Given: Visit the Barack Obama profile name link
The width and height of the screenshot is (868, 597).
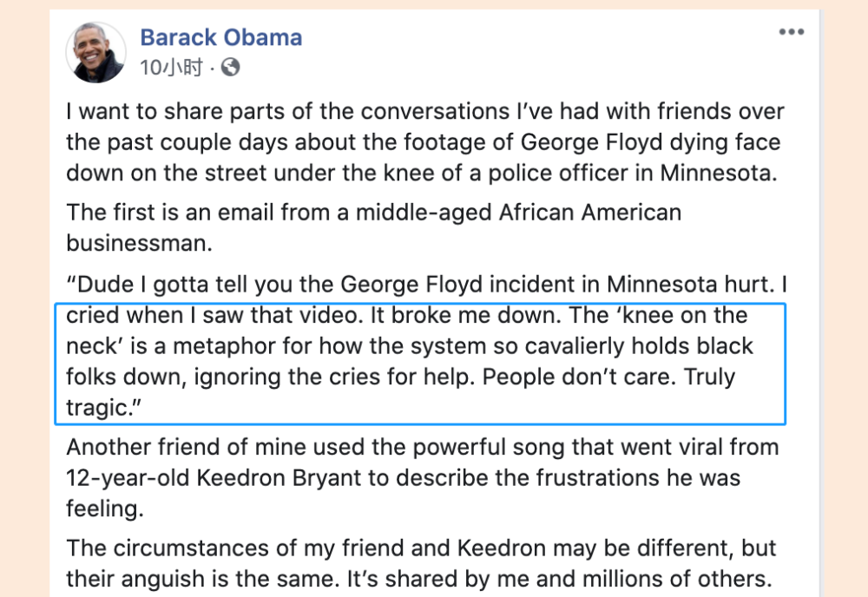Looking at the screenshot, I should (x=220, y=37).
